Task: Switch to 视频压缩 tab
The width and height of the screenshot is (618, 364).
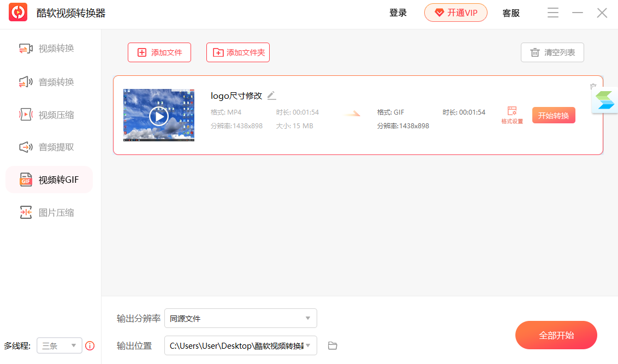Action: click(x=49, y=115)
